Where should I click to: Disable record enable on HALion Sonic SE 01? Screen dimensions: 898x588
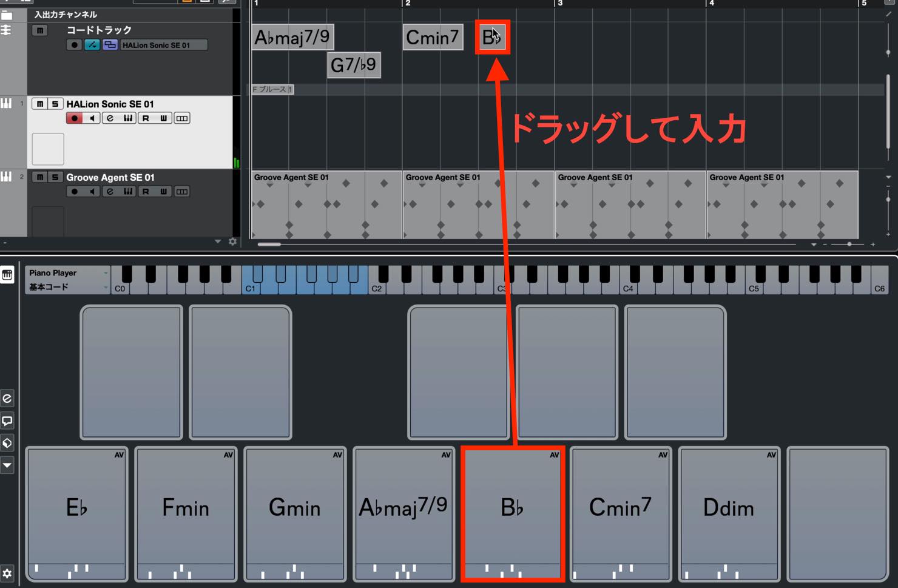74,118
